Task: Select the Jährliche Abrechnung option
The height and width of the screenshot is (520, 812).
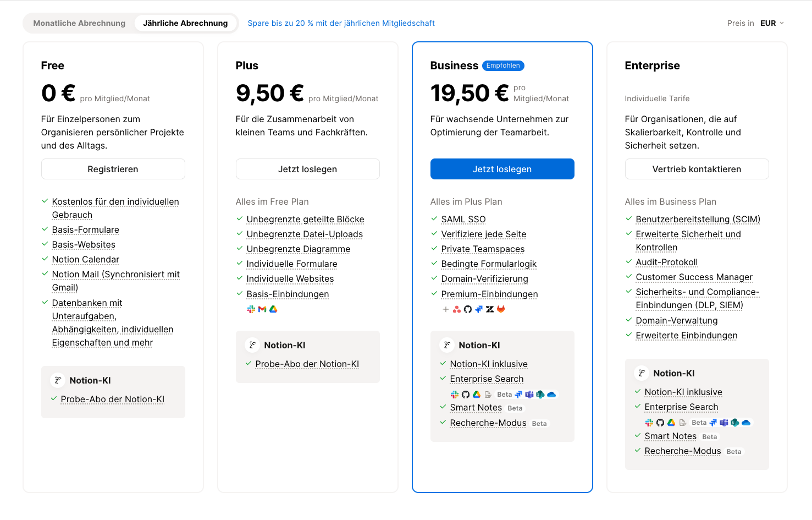Action: pos(185,23)
